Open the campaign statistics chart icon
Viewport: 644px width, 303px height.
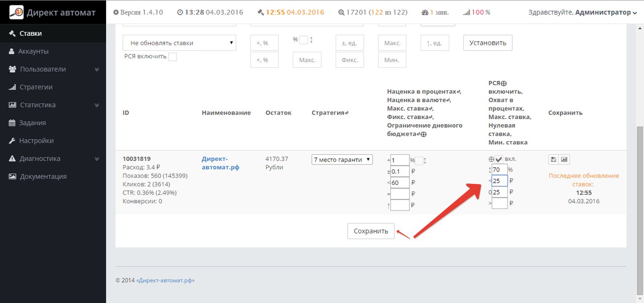tap(564, 159)
